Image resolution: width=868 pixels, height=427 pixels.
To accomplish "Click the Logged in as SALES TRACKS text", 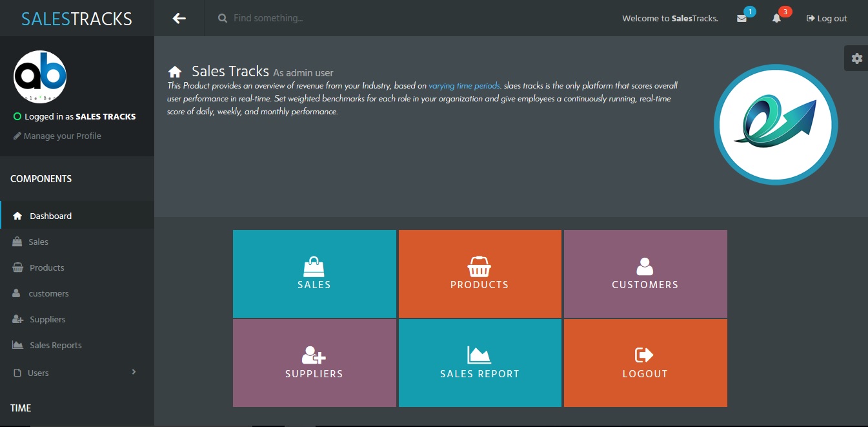I will click(80, 117).
